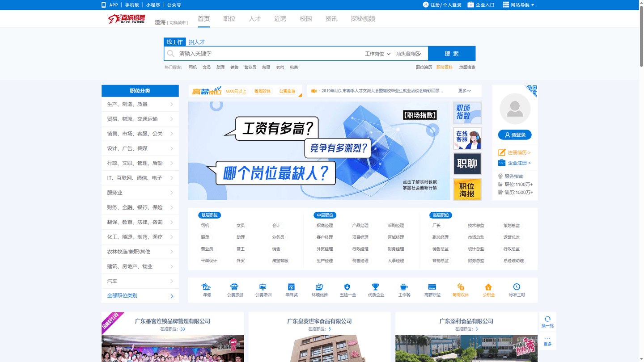Click the 搜 索 search button

(x=452, y=54)
